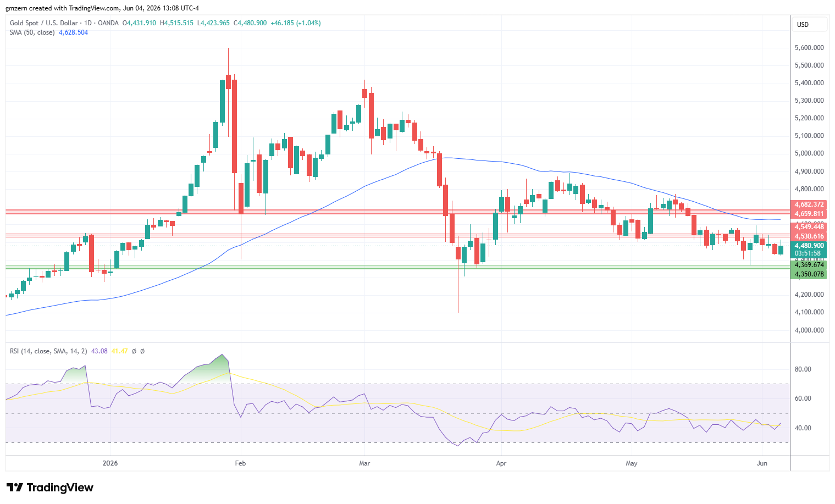The width and height of the screenshot is (835, 504).
Task: Click the 5,600.000 mark on the price scale
Action: [809, 48]
